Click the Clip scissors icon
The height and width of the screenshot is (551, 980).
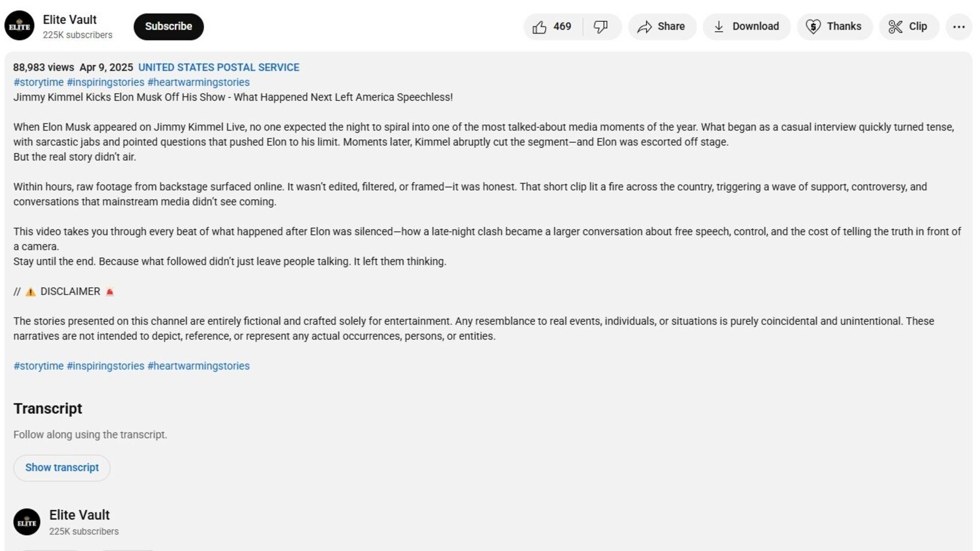(895, 27)
